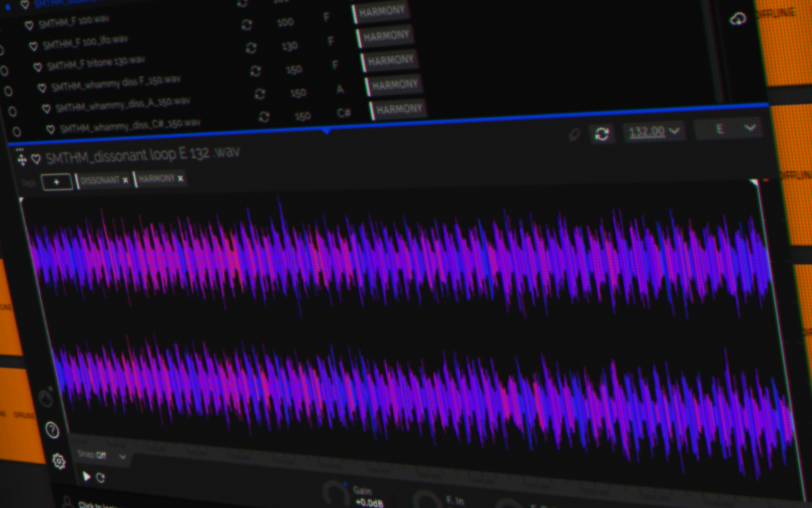Viewport: 812px width, 508px height.
Task: Play the sample with the play button
Action: click(86, 476)
